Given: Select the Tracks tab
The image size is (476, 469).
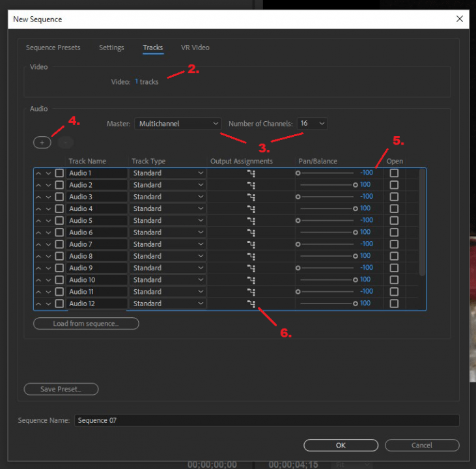Looking at the screenshot, I should [x=153, y=48].
